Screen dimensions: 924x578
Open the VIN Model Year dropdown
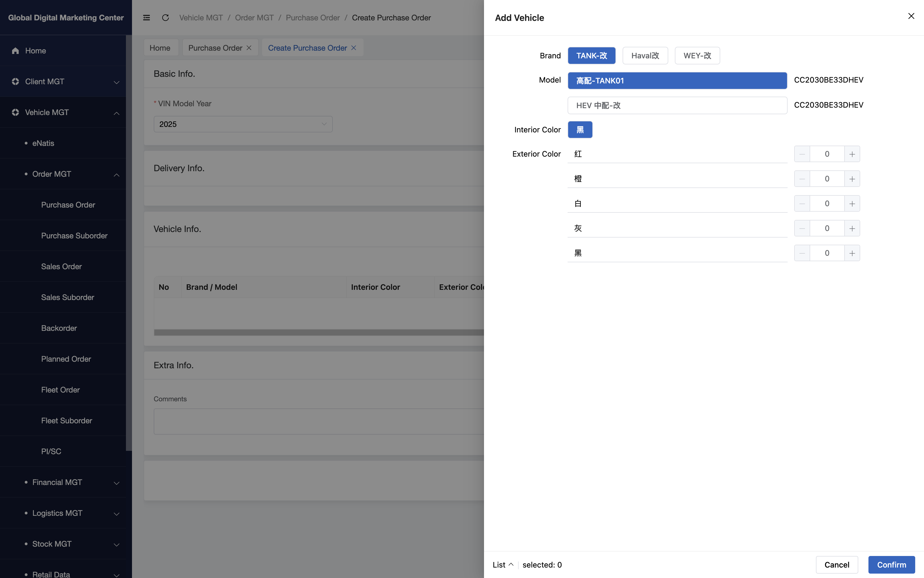(243, 124)
